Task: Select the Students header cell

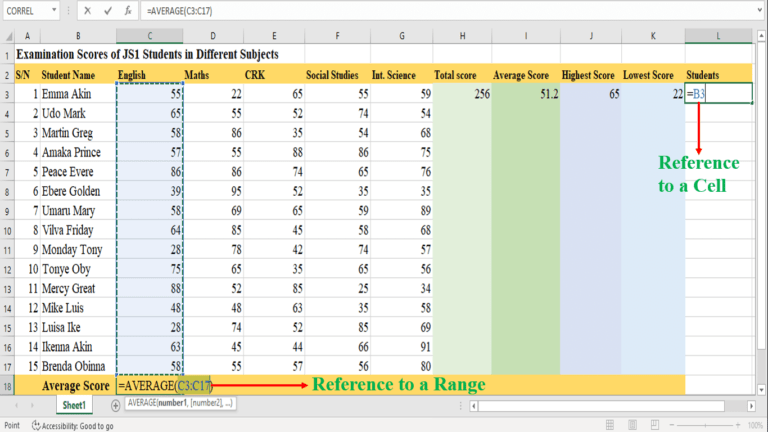Action: [719, 75]
